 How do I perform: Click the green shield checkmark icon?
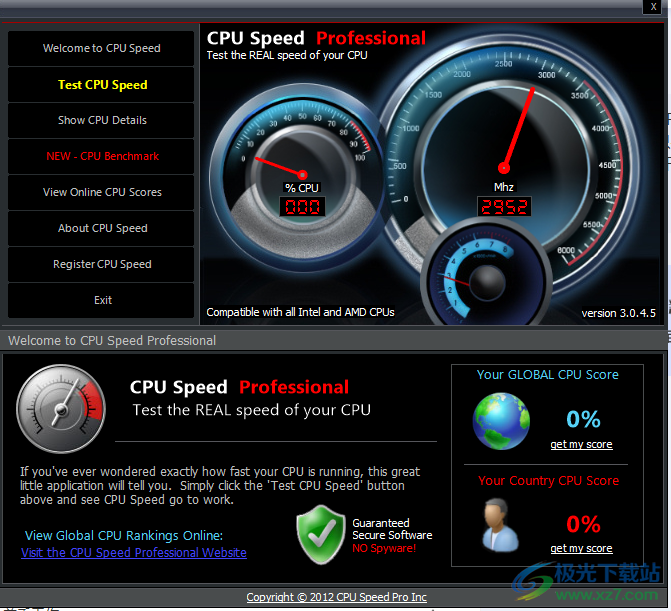point(321,534)
